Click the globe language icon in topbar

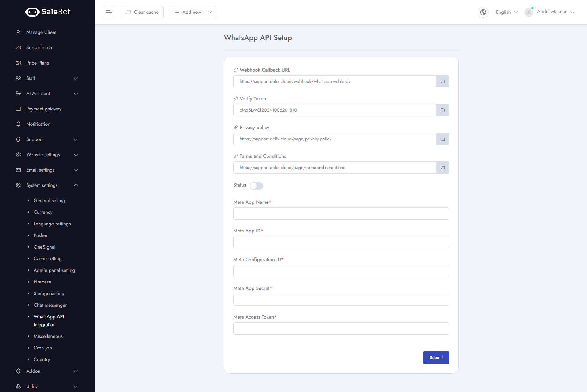click(x=483, y=12)
